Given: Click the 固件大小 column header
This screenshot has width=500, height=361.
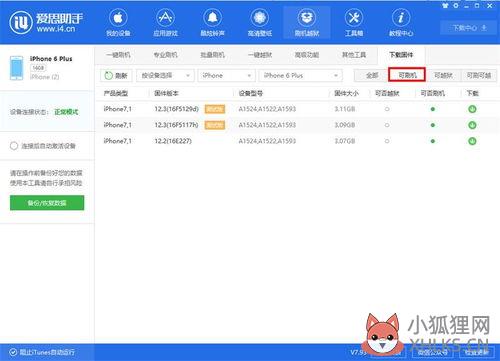Looking at the screenshot, I should (346, 93).
